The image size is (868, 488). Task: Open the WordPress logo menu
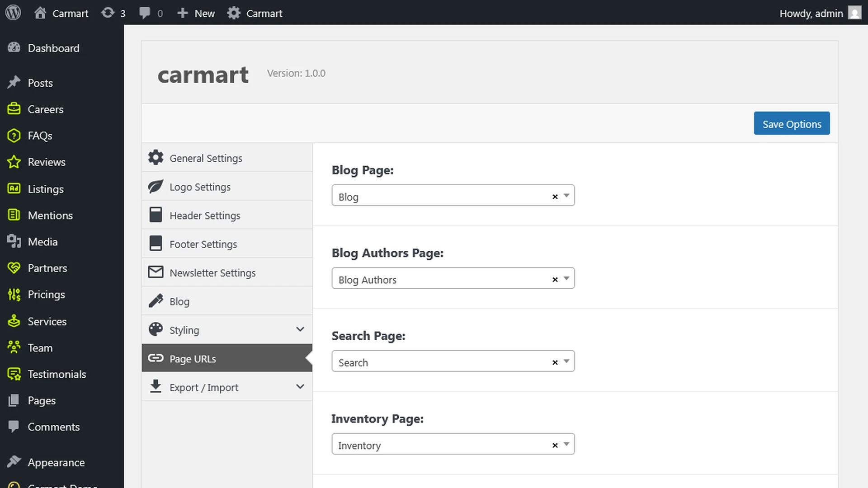tap(13, 13)
